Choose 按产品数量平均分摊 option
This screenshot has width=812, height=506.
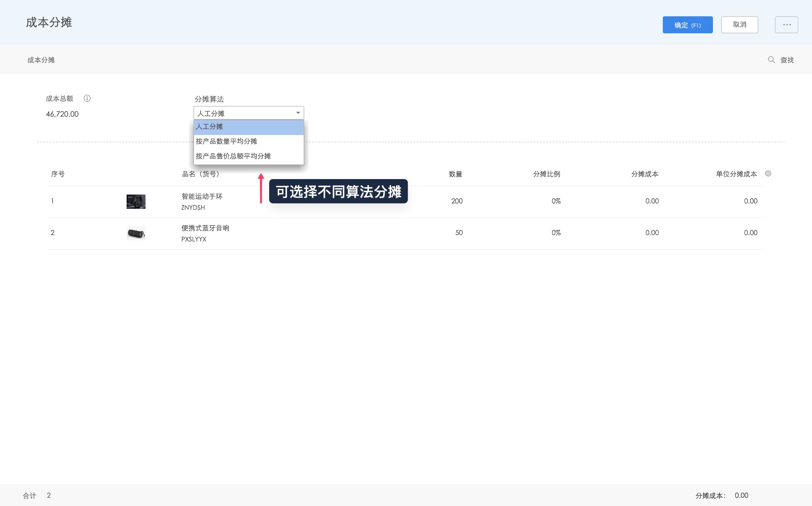click(x=249, y=141)
